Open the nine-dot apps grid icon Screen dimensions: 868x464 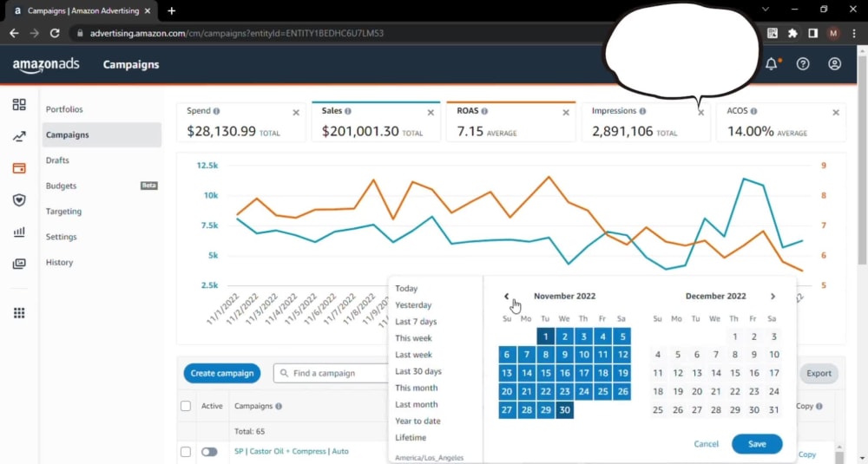(x=19, y=313)
